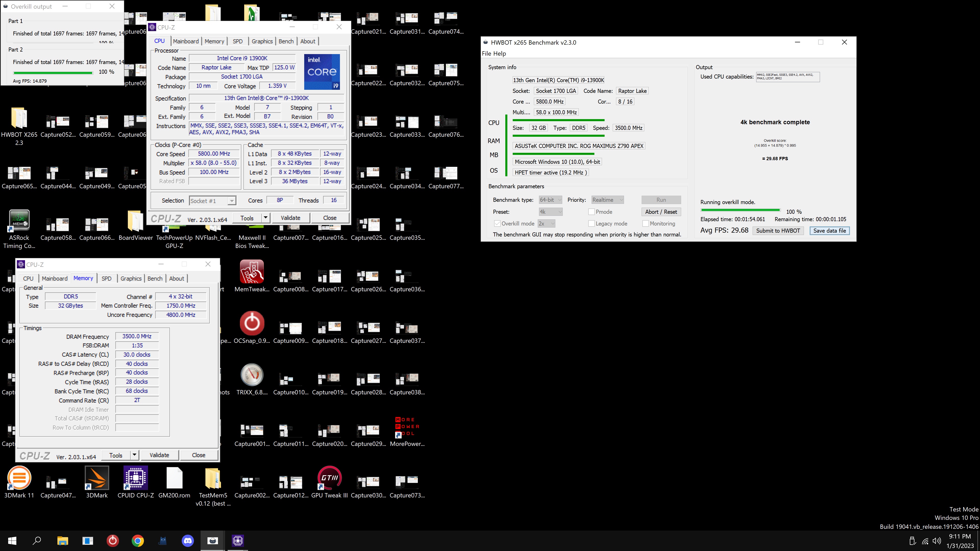Launch the BoardViewer desktop folder
The height and width of the screenshot is (551, 980).
[x=136, y=225]
